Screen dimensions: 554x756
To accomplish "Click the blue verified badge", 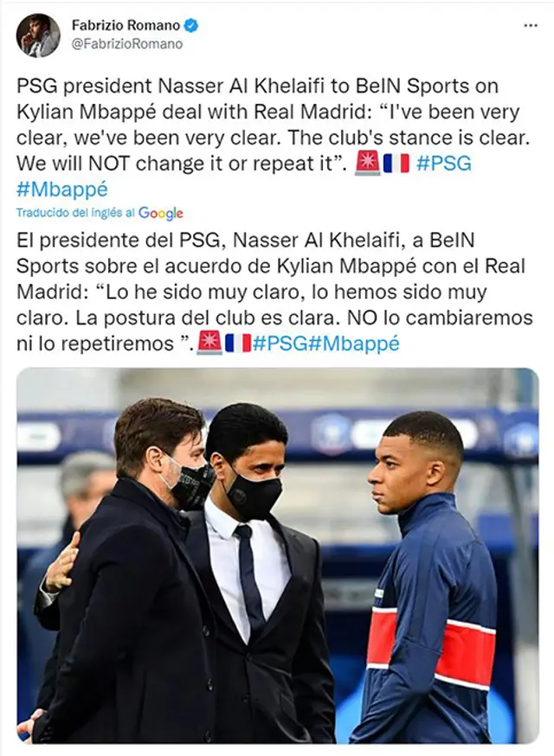I will (191, 25).
